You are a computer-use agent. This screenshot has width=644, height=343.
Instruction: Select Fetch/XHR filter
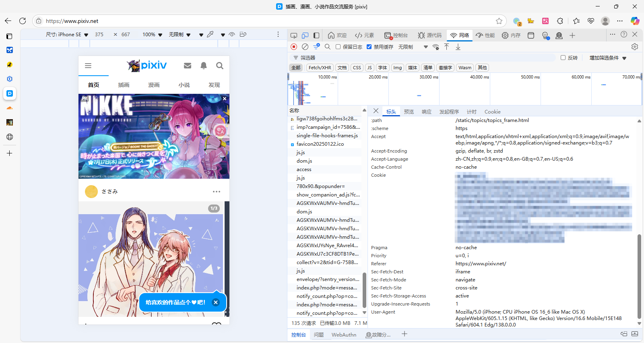pos(320,68)
